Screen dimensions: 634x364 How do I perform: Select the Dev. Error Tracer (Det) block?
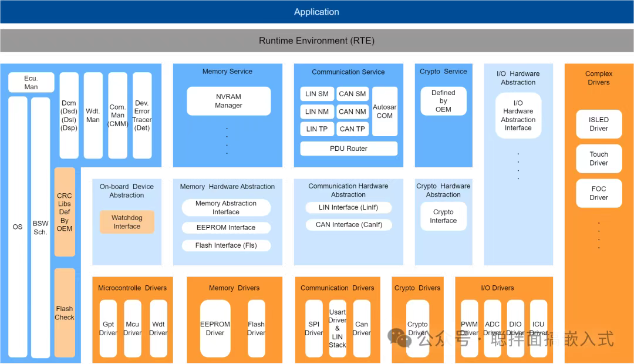coord(142,115)
